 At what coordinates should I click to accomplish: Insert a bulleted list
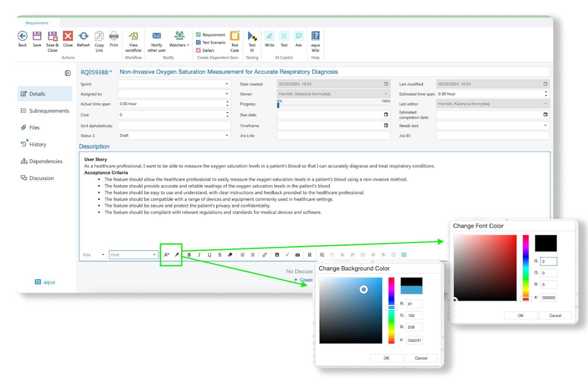pyautogui.click(x=252, y=255)
